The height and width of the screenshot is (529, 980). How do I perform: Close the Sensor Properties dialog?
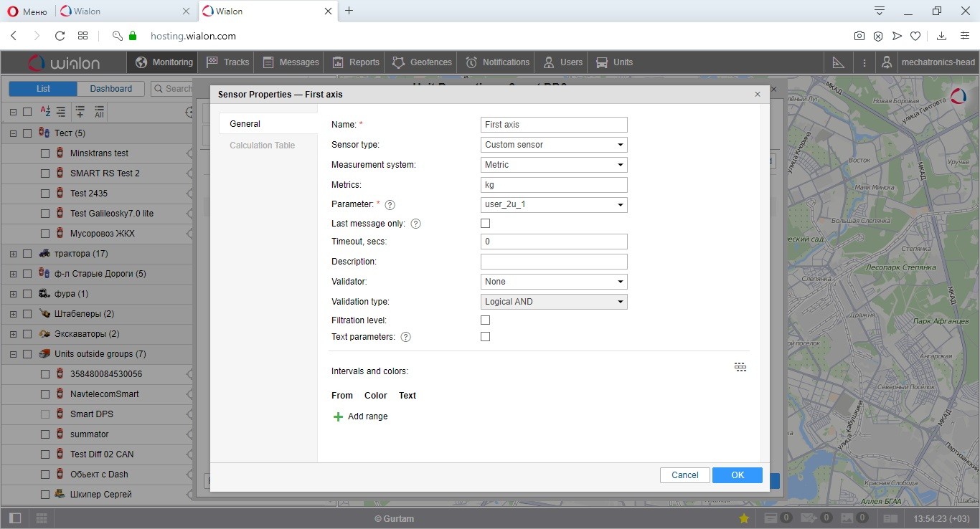(x=757, y=95)
